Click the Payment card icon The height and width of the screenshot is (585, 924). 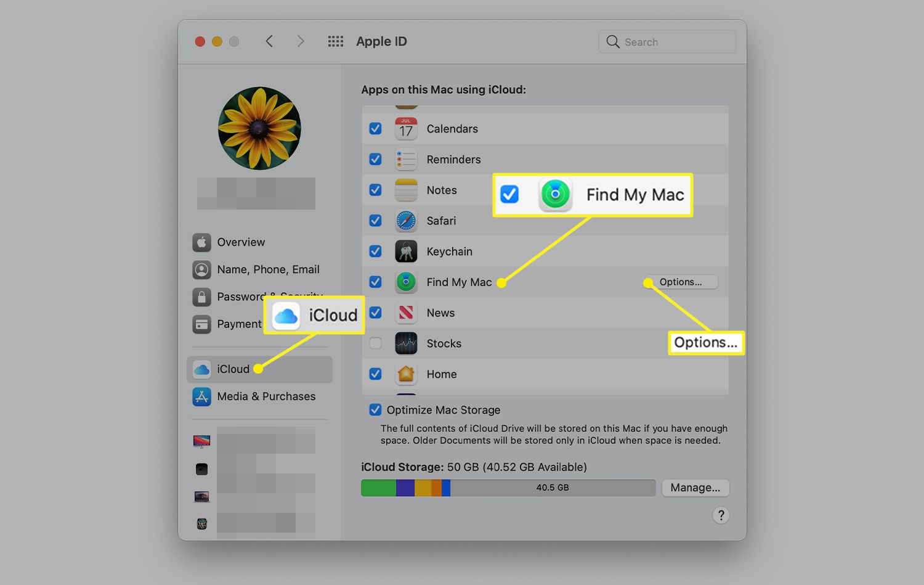pos(201,324)
